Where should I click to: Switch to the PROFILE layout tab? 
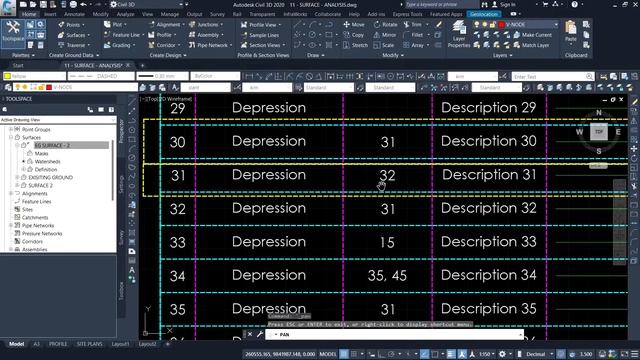click(58, 344)
